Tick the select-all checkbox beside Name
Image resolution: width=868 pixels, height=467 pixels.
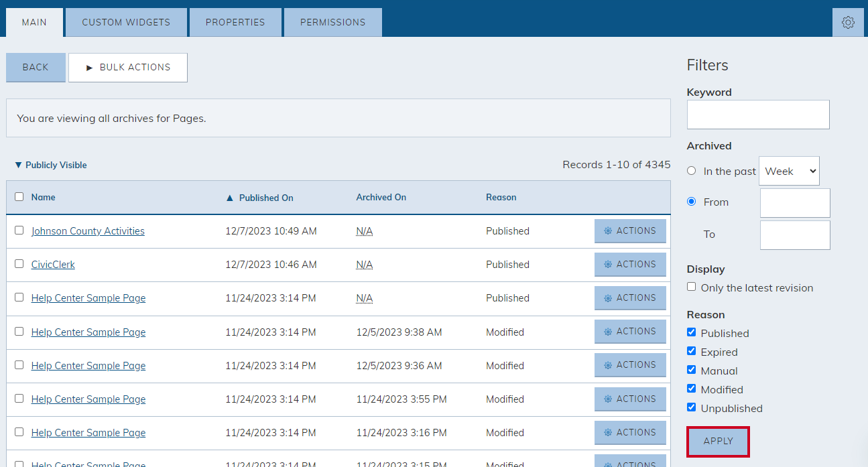pyautogui.click(x=19, y=197)
